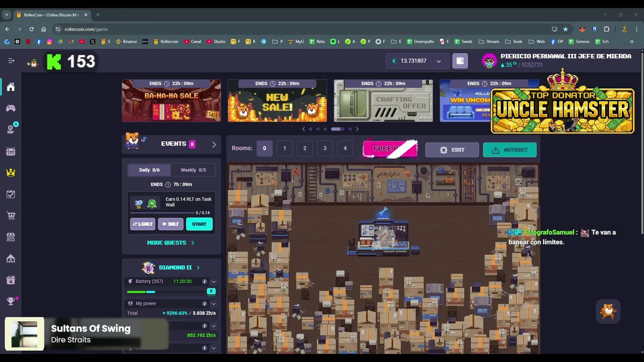This screenshot has width=644, height=362.
Task: Open browser tab search dropdown
Action: click(7, 15)
